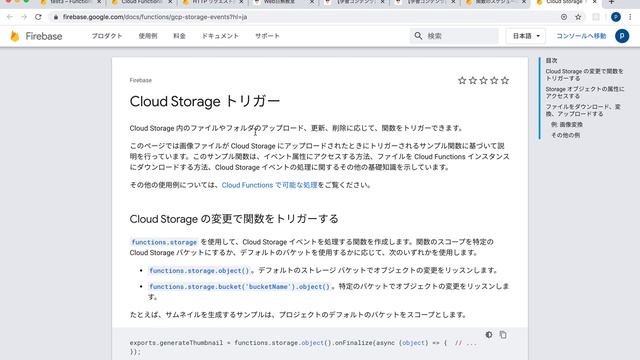Rate the page one star
This screenshot has width=640, height=360.
point(462,80)
